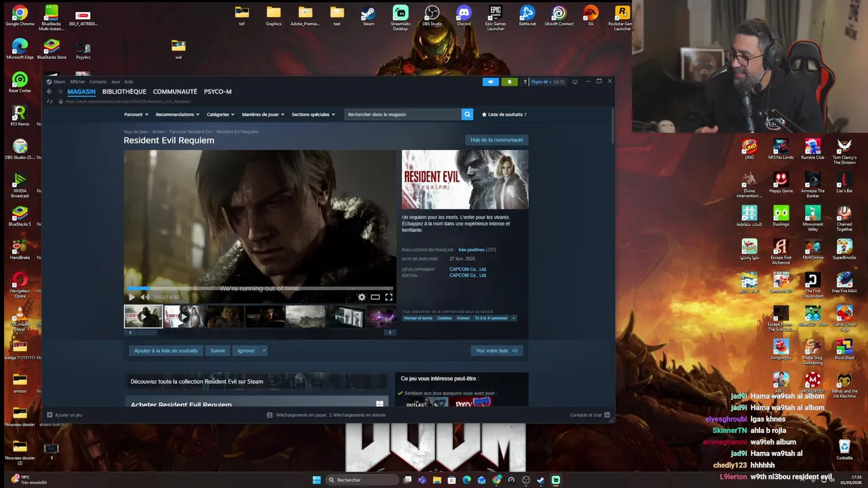Open Steam help question mark icon
The height and width of the screenshot is (488, 868).
coord(525,82)
